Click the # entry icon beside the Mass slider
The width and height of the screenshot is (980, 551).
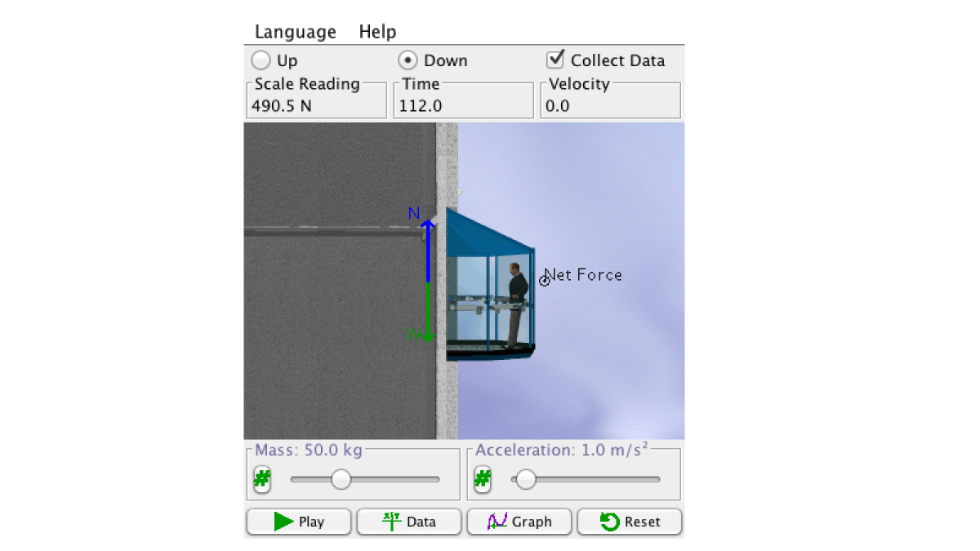(x=261, y=480)
